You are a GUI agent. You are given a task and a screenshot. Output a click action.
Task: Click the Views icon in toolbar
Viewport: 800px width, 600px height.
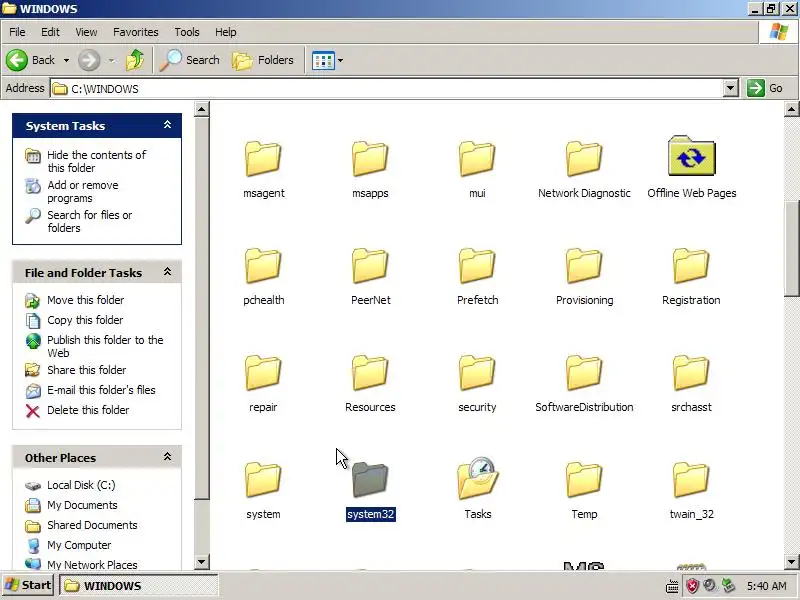(323, 61)
